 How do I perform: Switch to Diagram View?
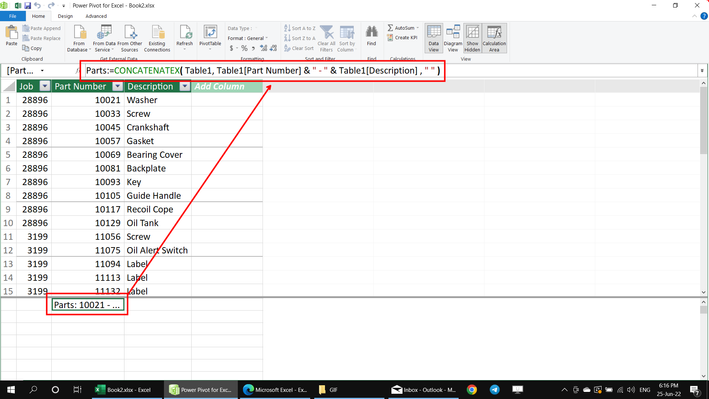point(453,38)
